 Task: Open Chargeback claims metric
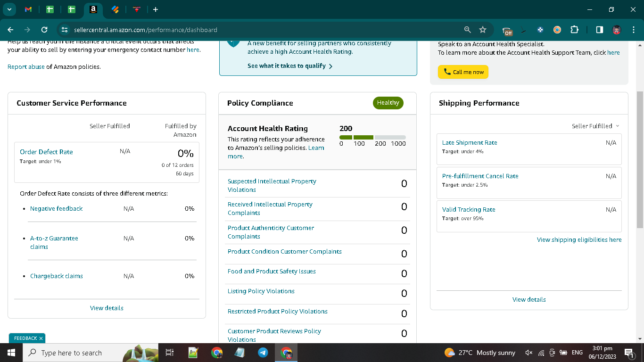click(x=56, y=276)
